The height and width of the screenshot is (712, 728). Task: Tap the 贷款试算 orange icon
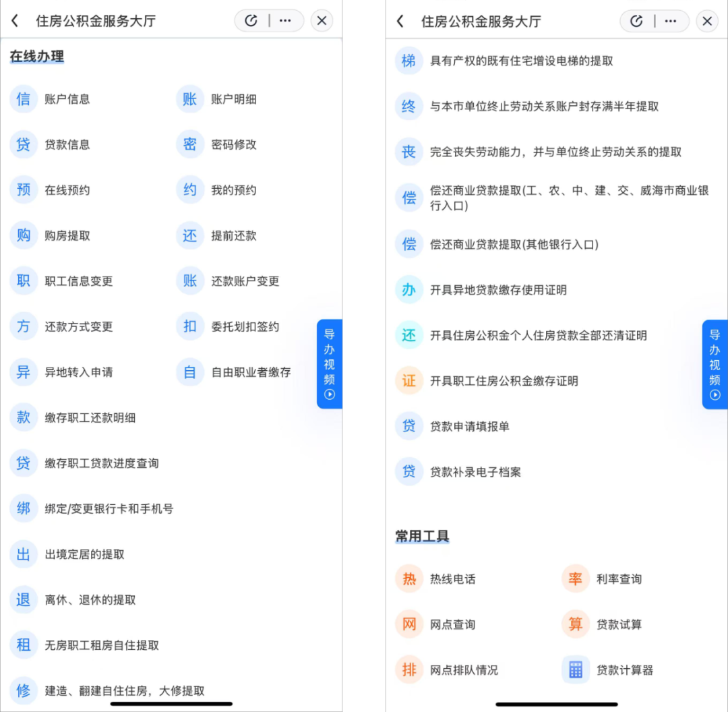(575, 624)
